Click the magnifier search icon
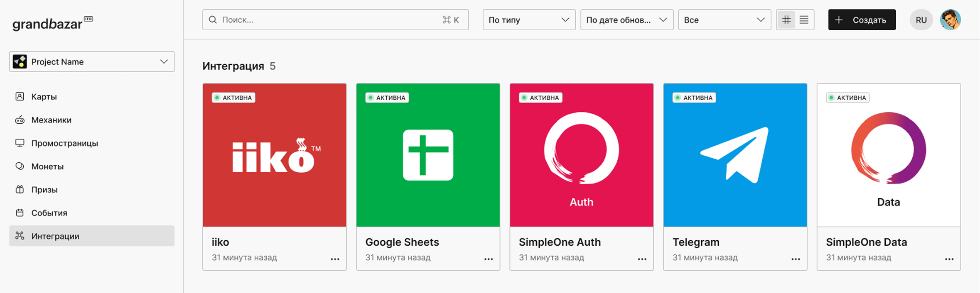Screen dimensions: 980x293 point(213,20)
